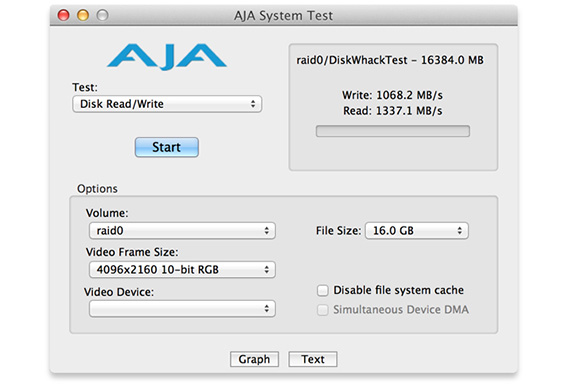The height and width of the screenshot is (385, 570).
Task: Toggle the Simultaneous Device DMA checkbox
Action: (323, 310)
